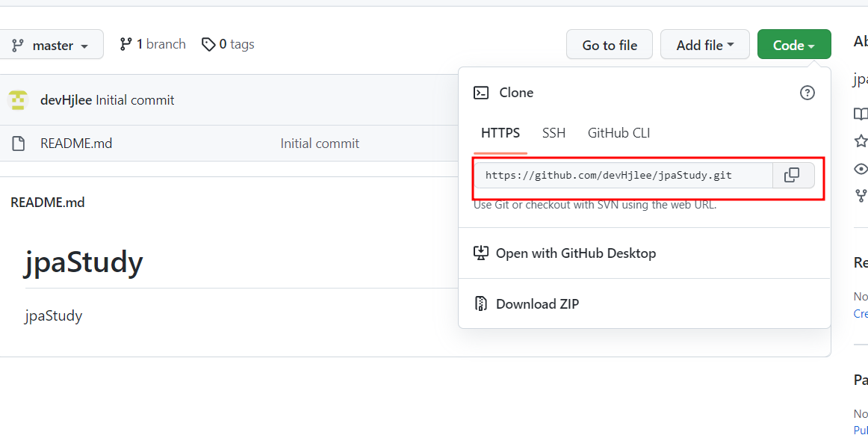Click the branch icon beside 1 branch
This screenshot has width=868, height=441.
pos(126,44)
